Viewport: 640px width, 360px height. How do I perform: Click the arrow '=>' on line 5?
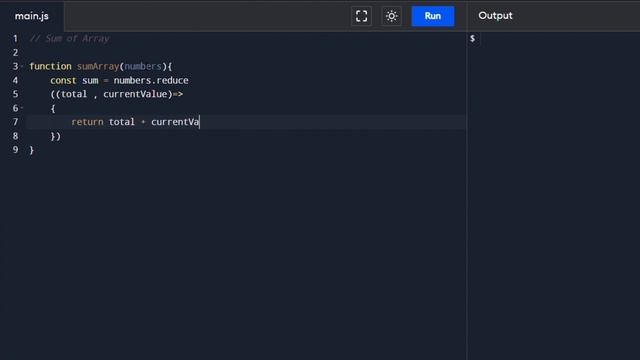(178, 94)
